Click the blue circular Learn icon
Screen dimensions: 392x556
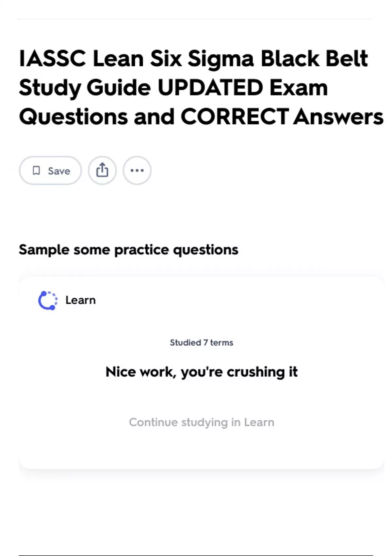point(48,300)
